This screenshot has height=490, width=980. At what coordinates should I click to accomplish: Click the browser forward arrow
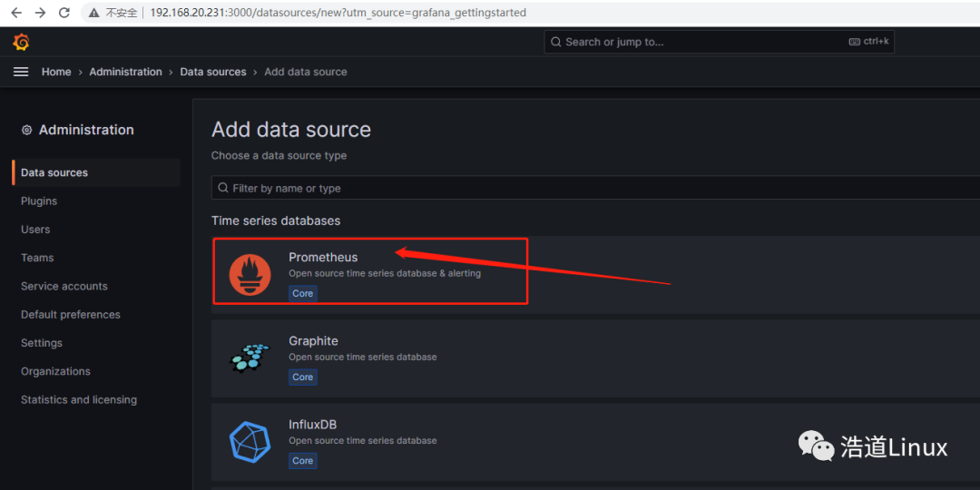tap(40, 13)
